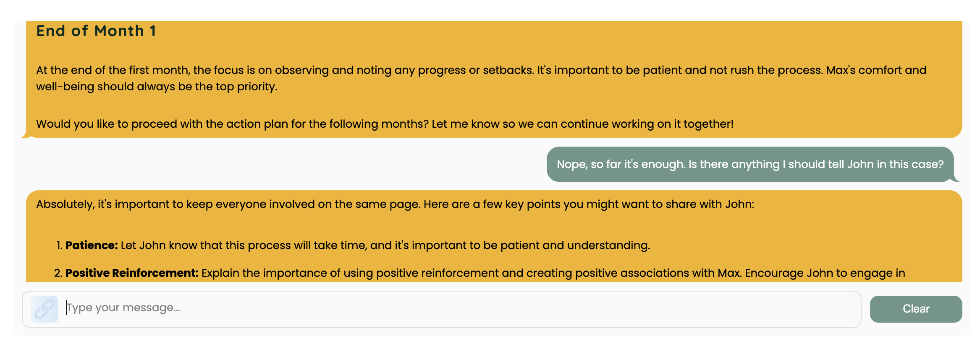Viewport: 980px width, 347px height.
Task: Click the phrase 'Encourage John to engage in'
Action: click(x=825, y=273)
